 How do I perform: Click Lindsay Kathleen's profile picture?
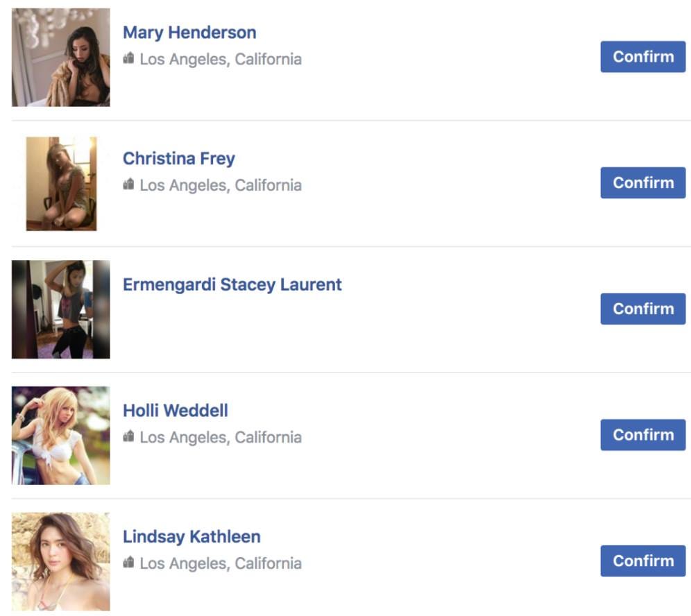[x=61, y=561]
